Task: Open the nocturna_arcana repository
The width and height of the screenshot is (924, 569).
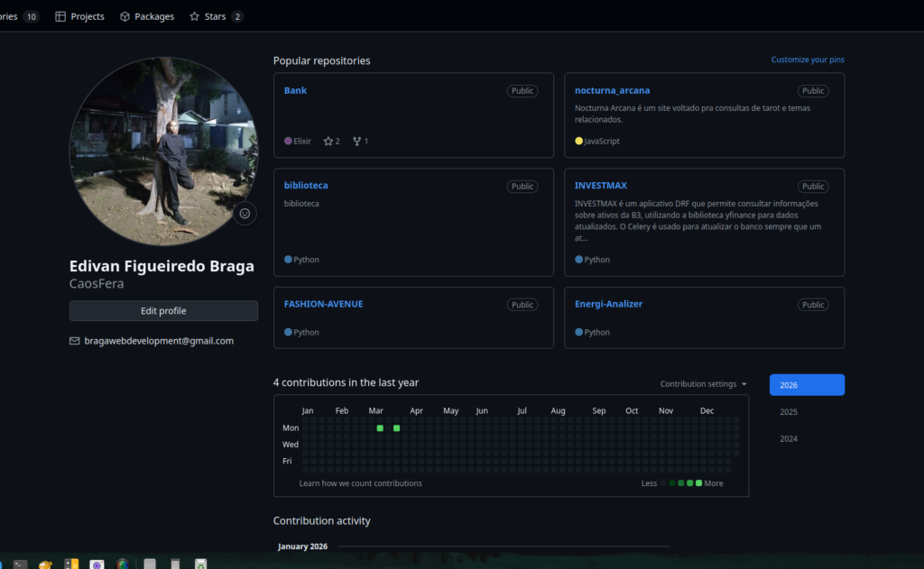Action: [x=612, y=90]
